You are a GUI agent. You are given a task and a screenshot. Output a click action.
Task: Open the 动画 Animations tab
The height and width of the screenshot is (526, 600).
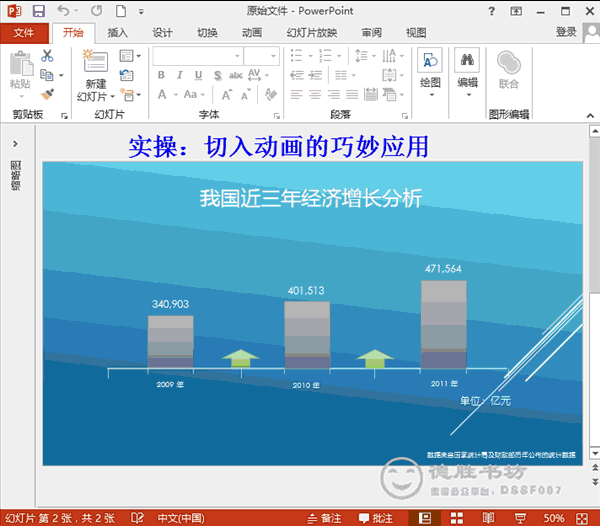coord(252,33)
